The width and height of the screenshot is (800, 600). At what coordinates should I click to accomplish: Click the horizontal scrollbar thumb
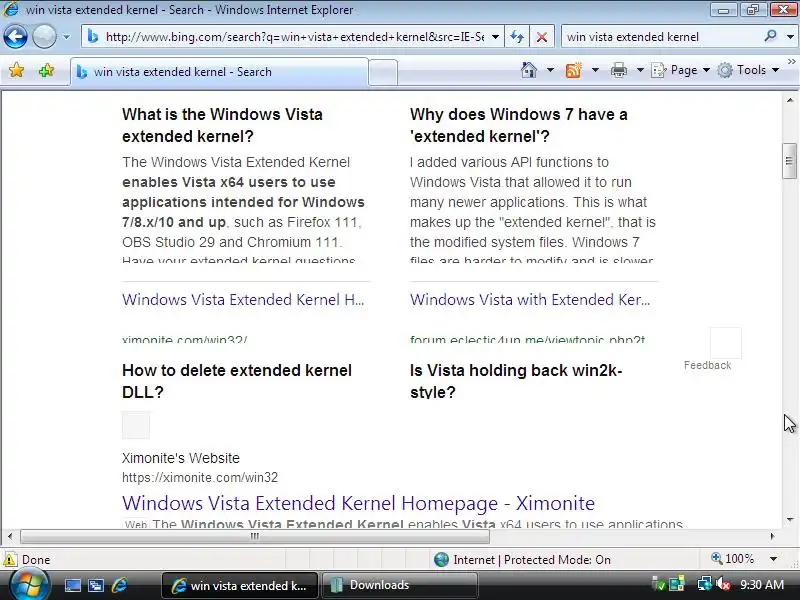point(255,536)
